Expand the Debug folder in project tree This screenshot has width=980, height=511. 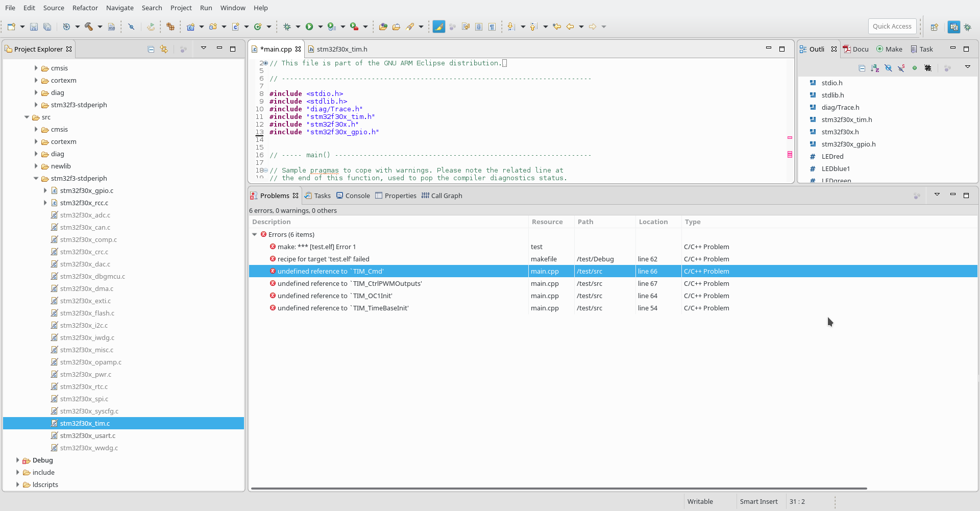click(18, 460)
